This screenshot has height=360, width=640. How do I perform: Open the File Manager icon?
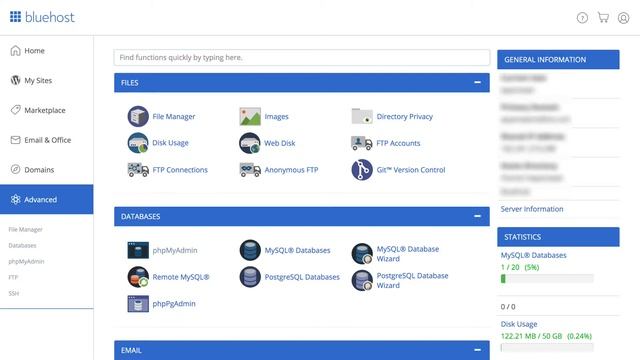coord(138,116)
